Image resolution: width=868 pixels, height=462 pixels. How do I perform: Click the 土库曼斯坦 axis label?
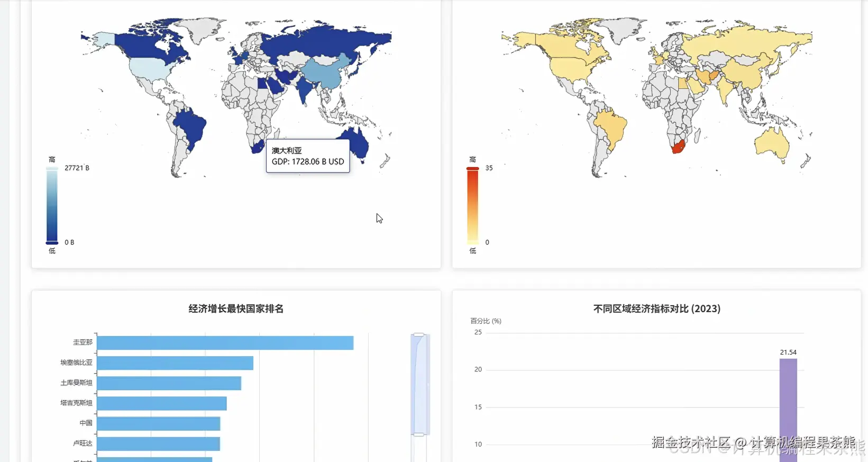tap(76, 383)
